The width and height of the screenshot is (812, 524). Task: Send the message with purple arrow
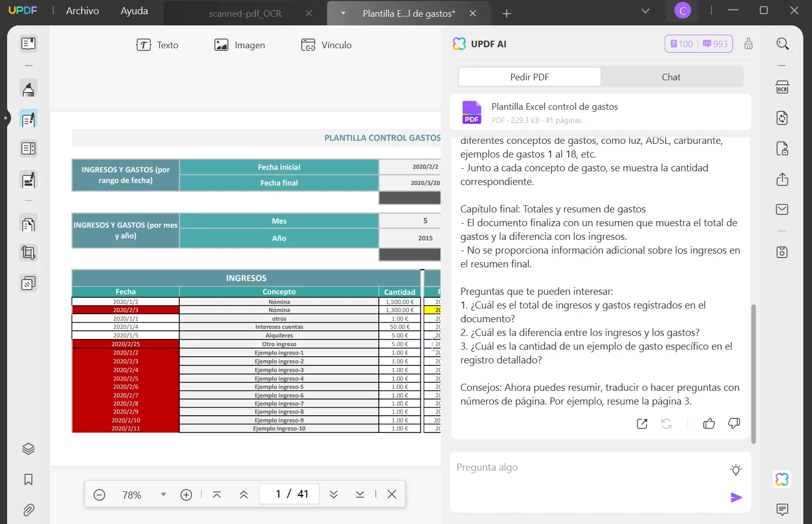pos(736,498)
